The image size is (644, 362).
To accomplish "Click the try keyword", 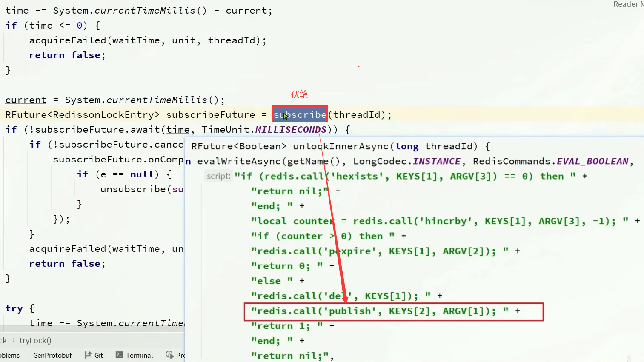I will (x=14, y=308).
